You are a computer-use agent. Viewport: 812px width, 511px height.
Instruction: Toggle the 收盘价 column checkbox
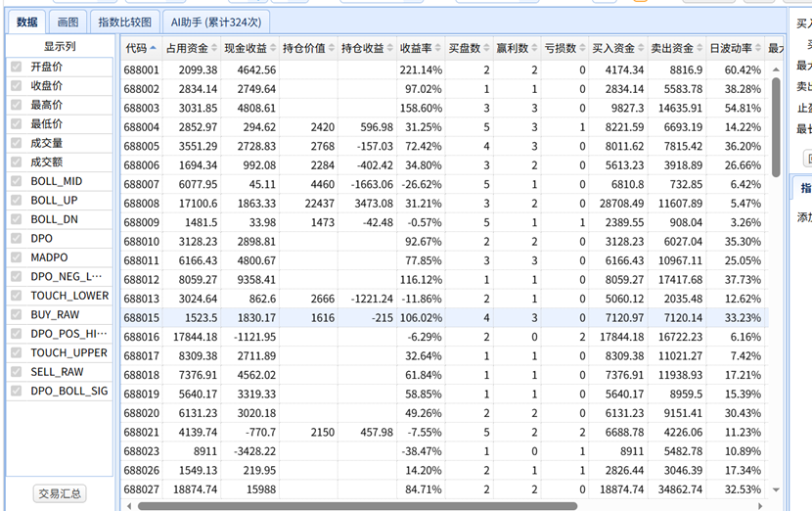click(17, 86)
